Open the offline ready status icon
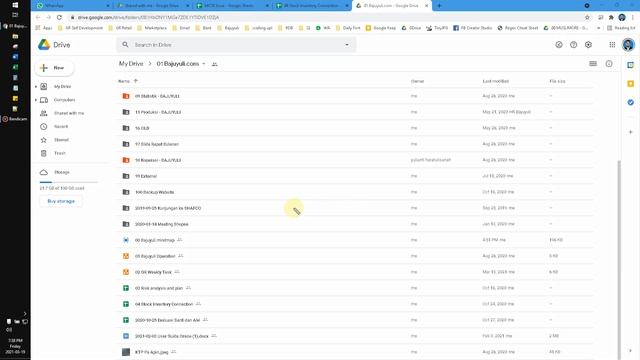 tap(559, 45)
